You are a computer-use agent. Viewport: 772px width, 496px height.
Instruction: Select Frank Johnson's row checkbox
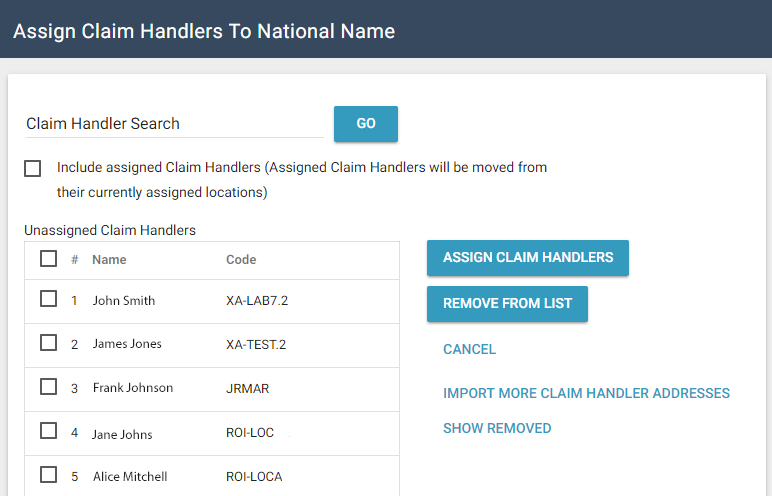point(48,387)
